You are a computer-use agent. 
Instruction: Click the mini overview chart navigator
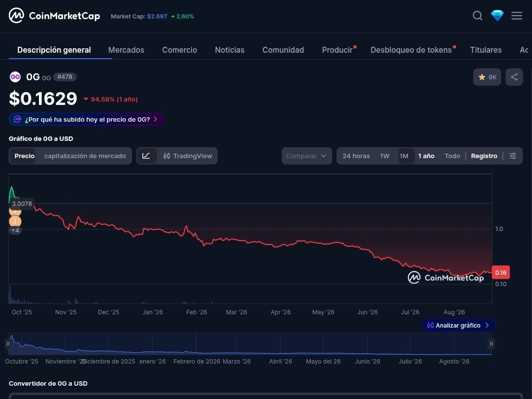point(250,344)
